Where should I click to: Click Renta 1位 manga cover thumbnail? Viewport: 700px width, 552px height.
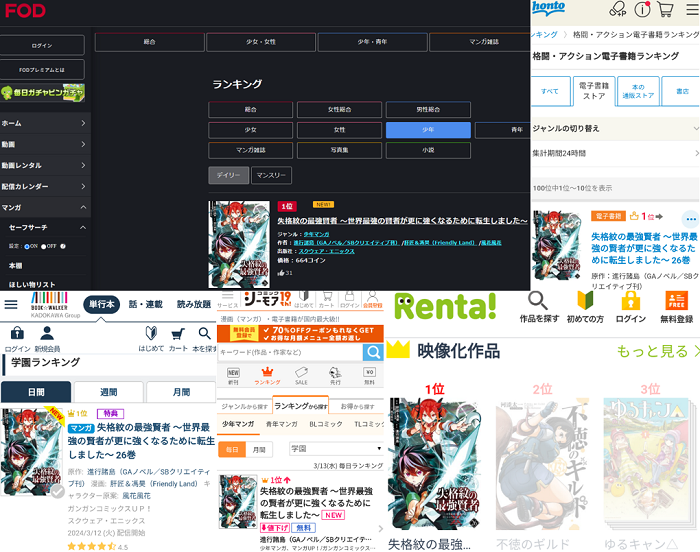433,464
